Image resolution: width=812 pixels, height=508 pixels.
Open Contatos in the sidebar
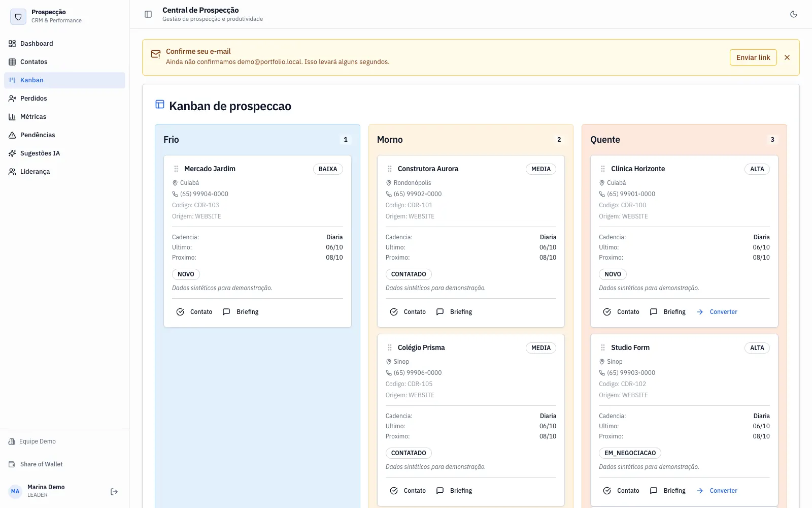(x=64, y=62)
